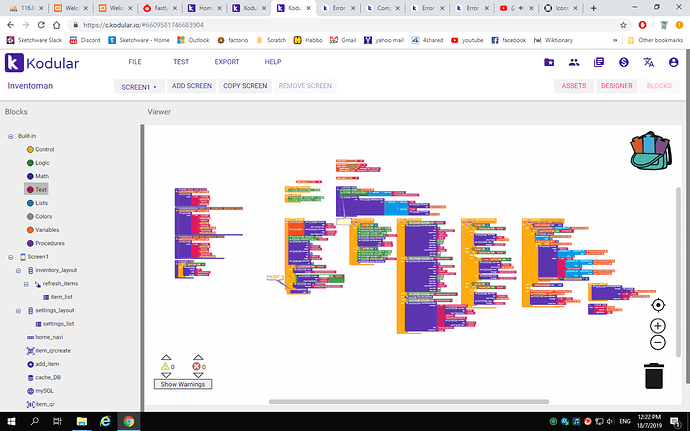Screen dimensions: 690x431
Task: Open the user account icon
Action: pos(673,63)
